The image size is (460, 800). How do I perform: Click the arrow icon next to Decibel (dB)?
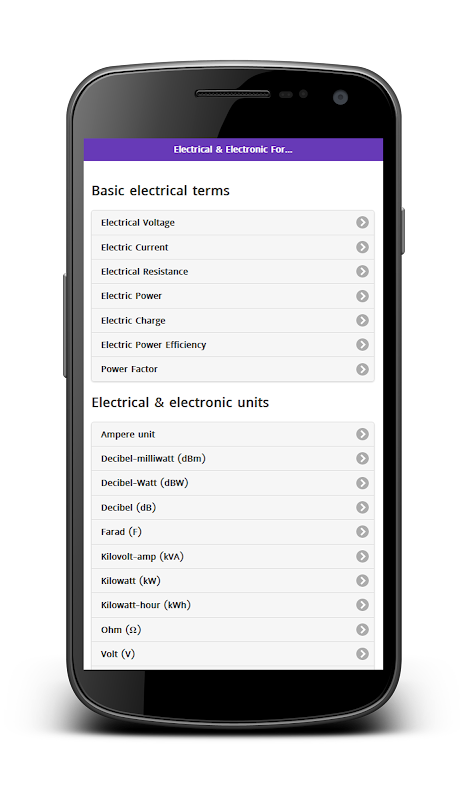point(362,507)
